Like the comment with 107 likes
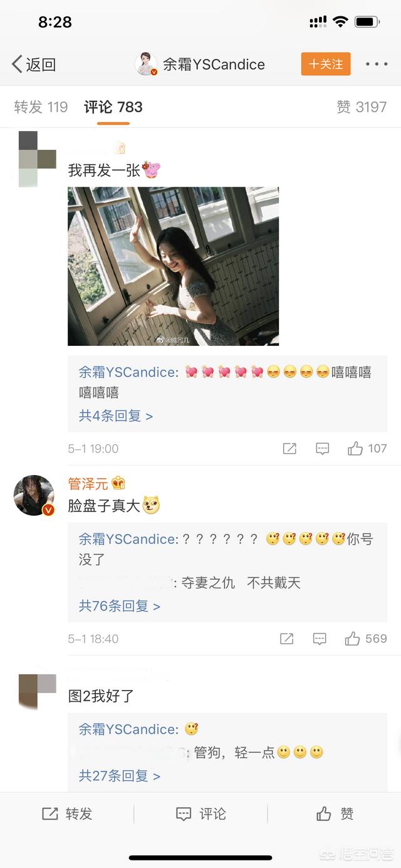This screenshot has height=868, width=401. point(367,448)
